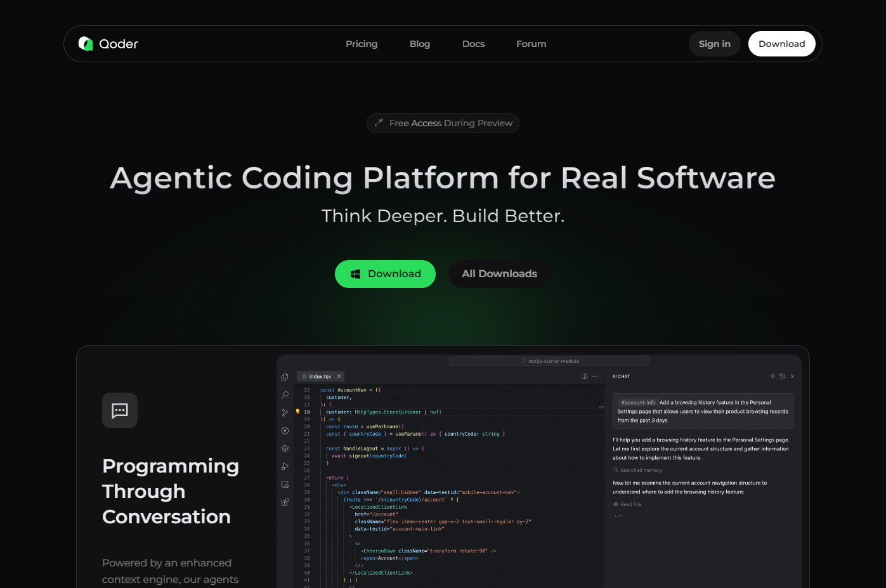886x588 pixels.
Task: Click line number 23 in editor gutter
Action: coord(307,448)
